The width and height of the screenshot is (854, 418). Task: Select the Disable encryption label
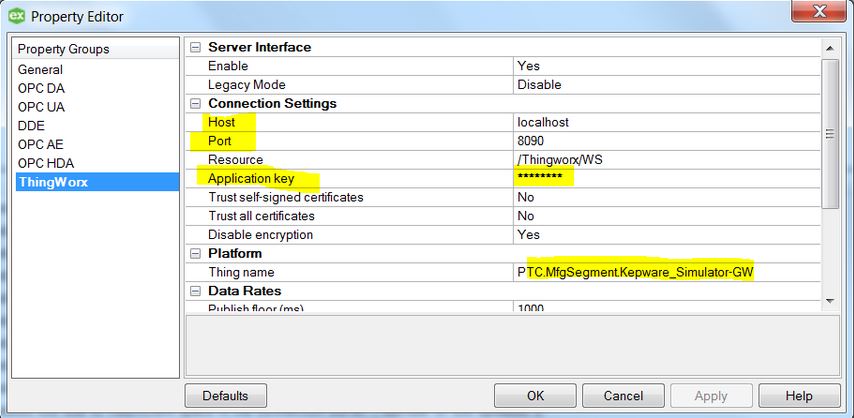click(260, 235)
